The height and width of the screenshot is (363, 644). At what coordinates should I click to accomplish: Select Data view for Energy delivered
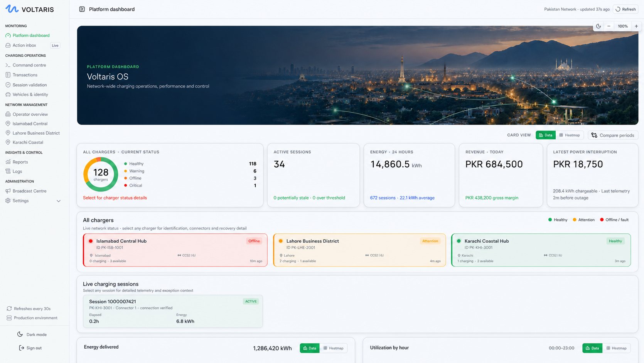tap(310, 348)
